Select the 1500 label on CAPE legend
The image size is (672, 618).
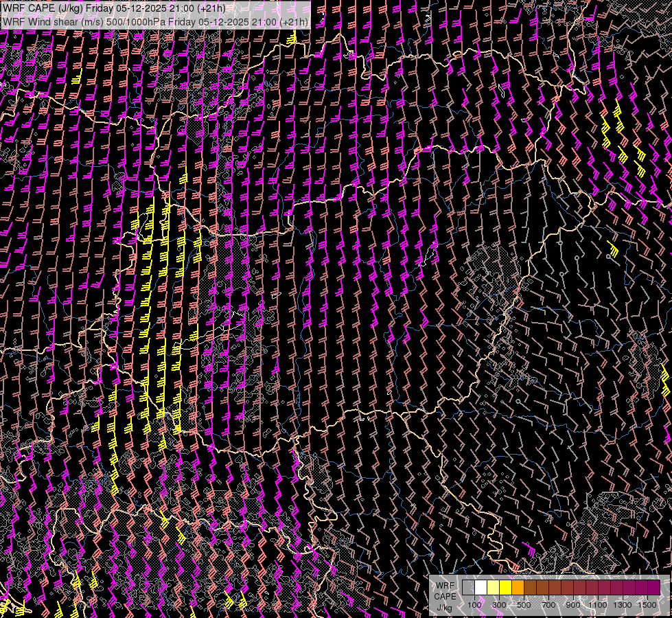click(647, 604)
